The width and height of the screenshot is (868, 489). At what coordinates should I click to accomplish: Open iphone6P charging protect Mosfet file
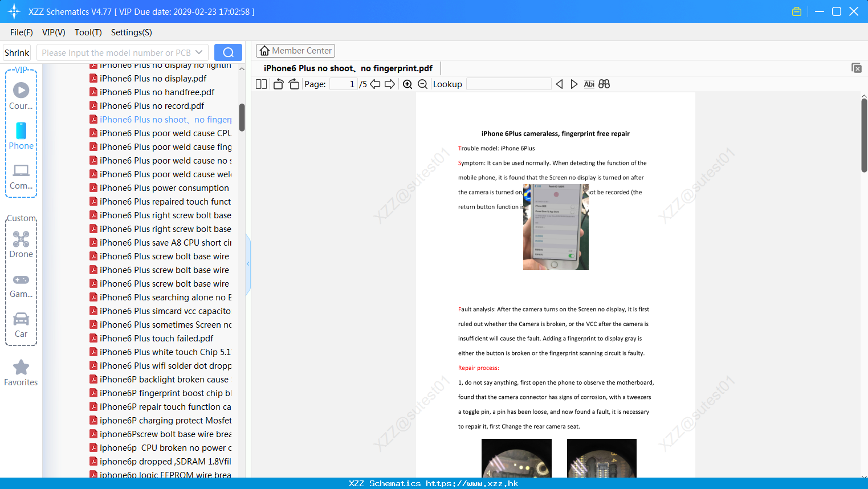pos(165,421)
